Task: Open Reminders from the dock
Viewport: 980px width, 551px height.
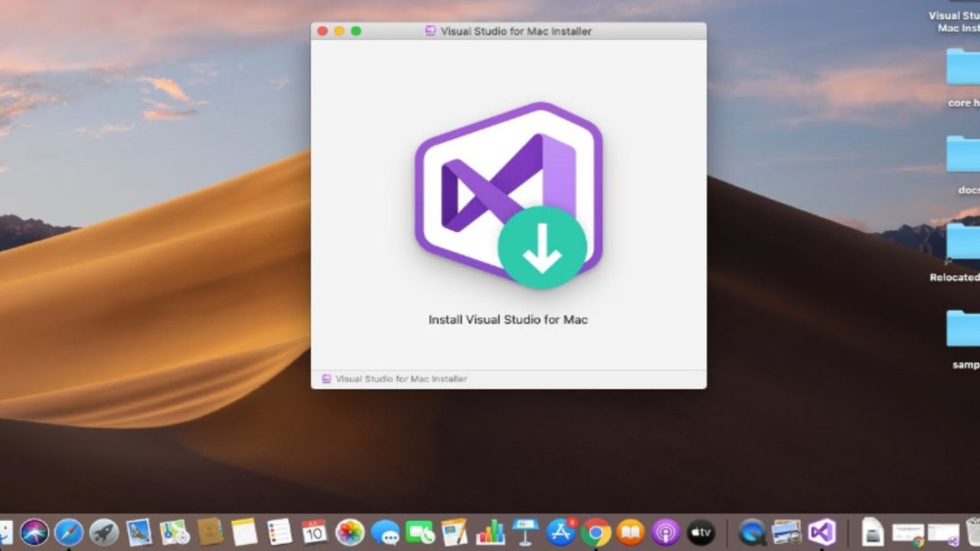Action: tap(279, 531)
